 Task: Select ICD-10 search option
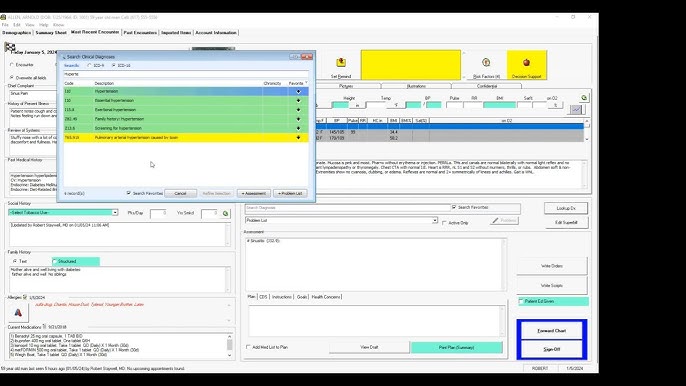(114, 65)
